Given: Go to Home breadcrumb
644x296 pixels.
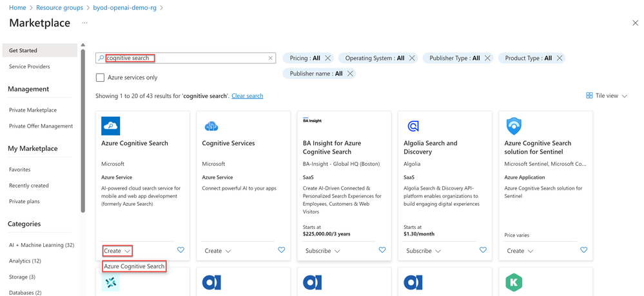Looking at the screenshot, I should (x=17, y=8).
